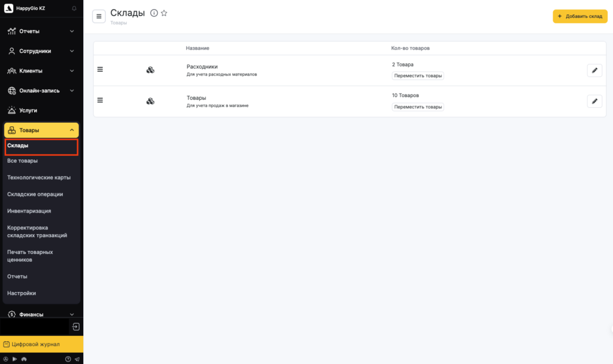Open Все товары in the sidebar
The image size is (613, 364).
23,160
